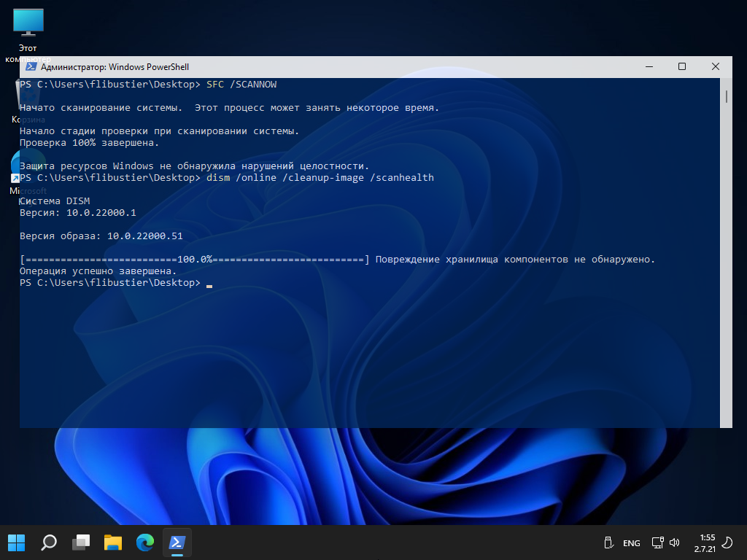Switch input language via ENG indicator
The height and width of the screenshot is (560, 747).
coord(632,543)
